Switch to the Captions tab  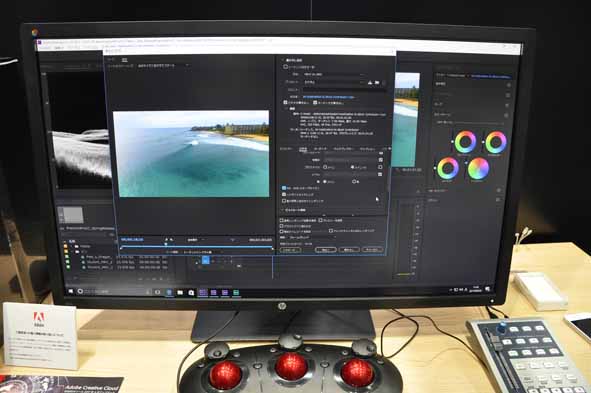click(x=367, y=149)
